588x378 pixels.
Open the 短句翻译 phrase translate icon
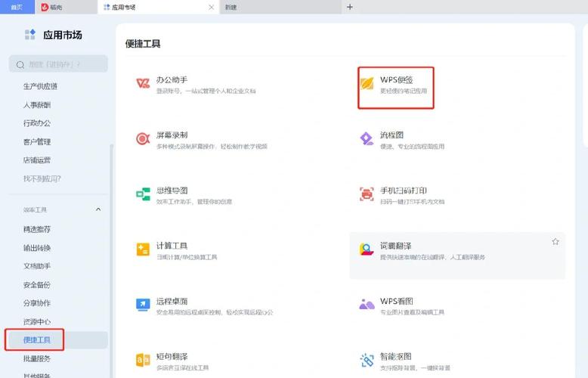[x=143, y=360]
